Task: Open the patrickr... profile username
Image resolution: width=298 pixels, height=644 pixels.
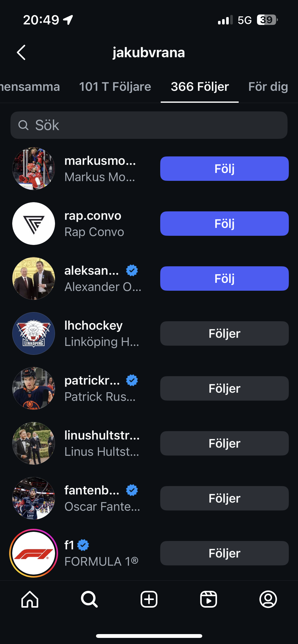Action: [x=92, y=380]
